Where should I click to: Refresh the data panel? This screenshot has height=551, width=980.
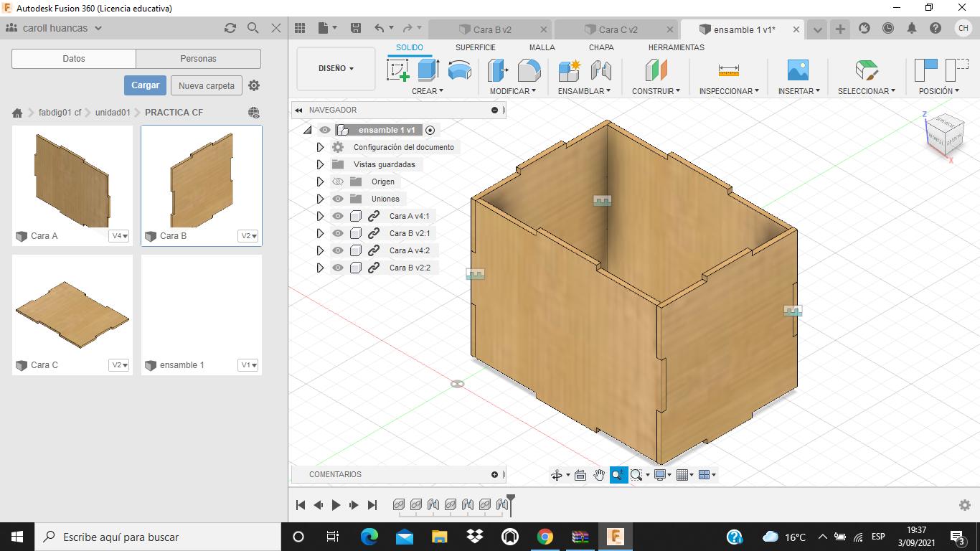[x=230, y=28]
